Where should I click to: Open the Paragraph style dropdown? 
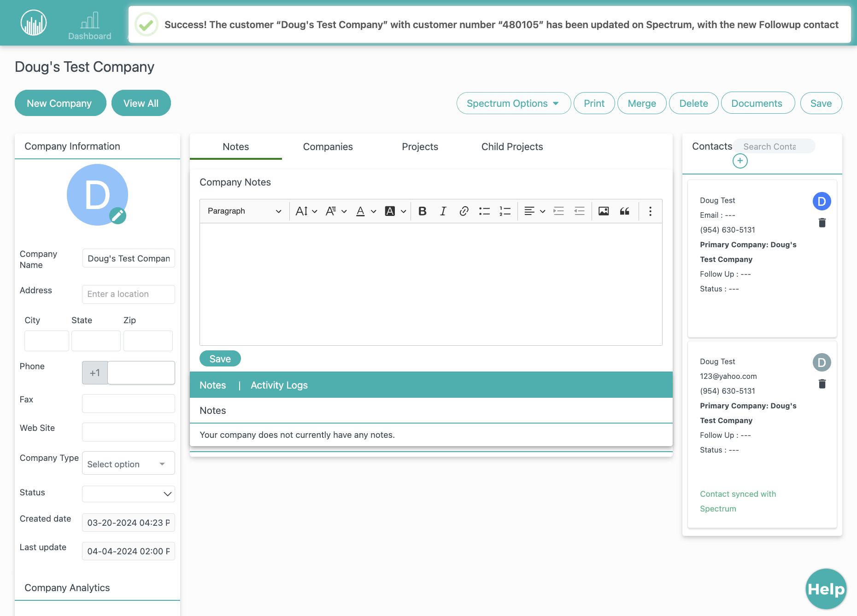coord(244,211)
